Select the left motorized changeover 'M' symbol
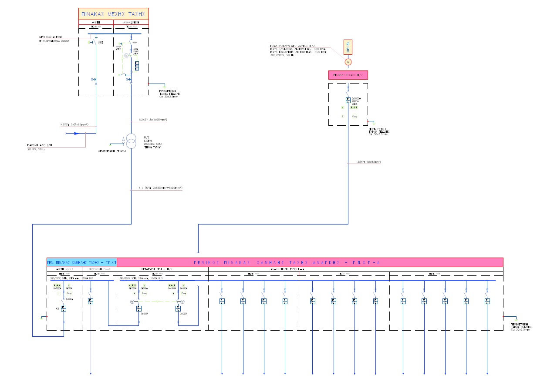537x392 pixels. 132,302
